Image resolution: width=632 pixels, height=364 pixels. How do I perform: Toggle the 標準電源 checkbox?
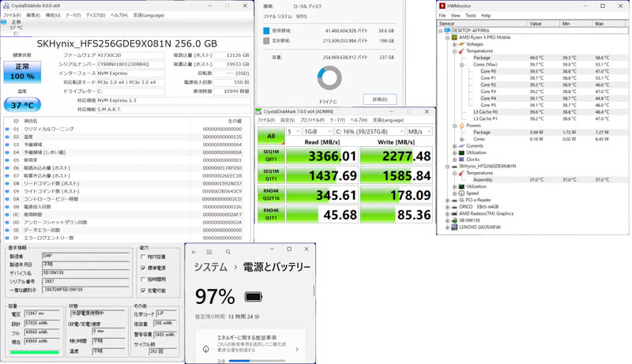coord(143,268)
